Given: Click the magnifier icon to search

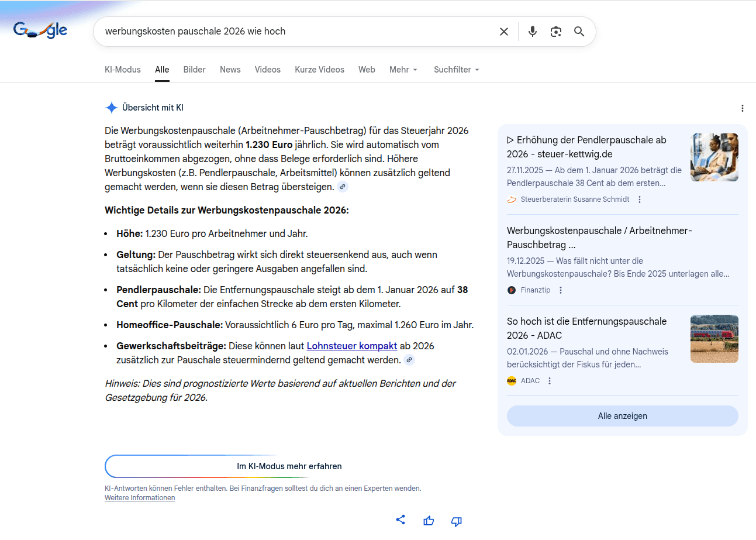Looking at the screenshot, I should pos(579,32).
